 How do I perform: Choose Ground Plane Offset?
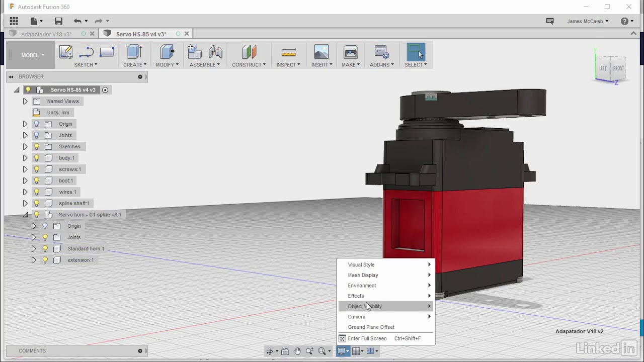(386, 327)
